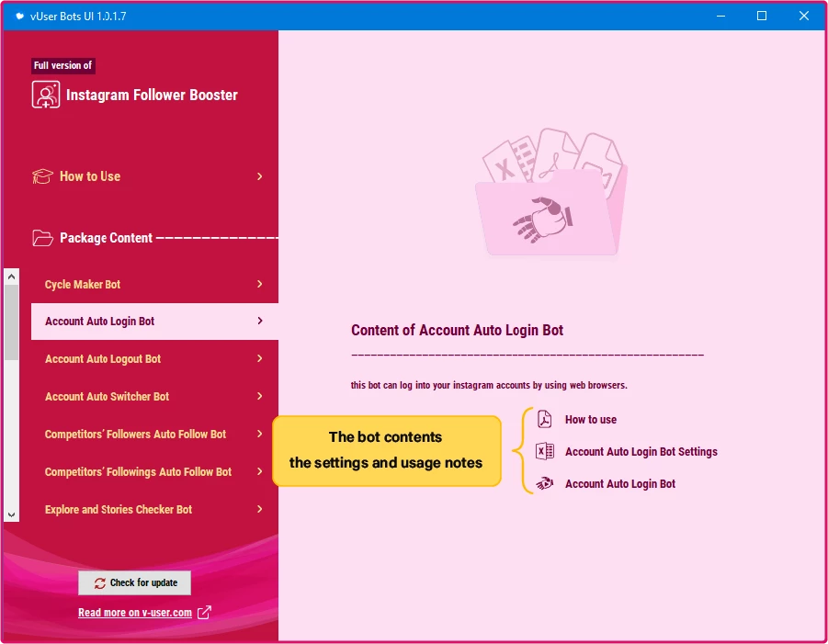The height and width of the screenshot is (644, 828).
Task: Open Account Auto Login Bot Settings file
Action: click(641, 452)
